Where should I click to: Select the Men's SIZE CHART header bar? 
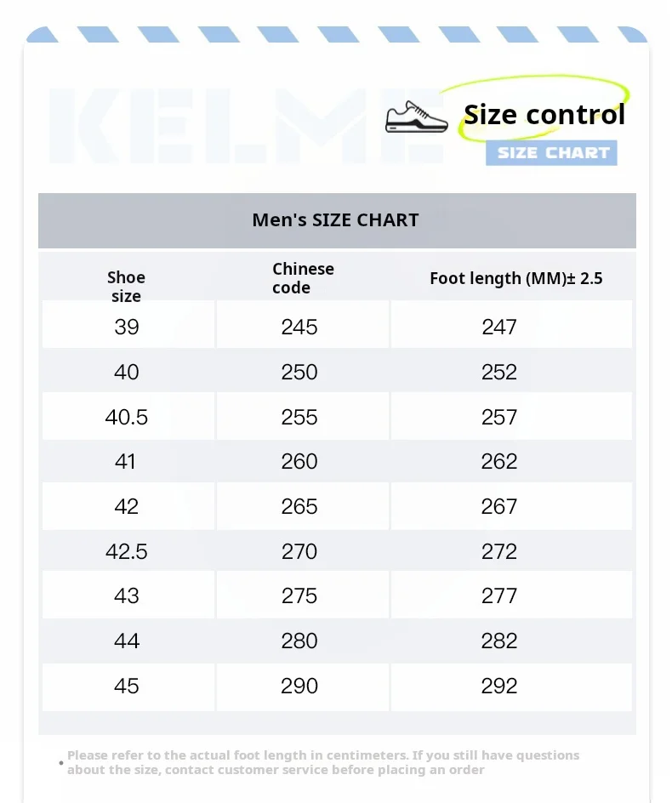point(336,220)
